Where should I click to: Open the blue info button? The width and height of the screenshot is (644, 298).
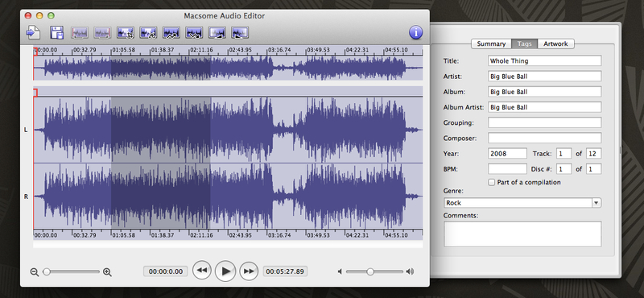(x=415, y=32)
